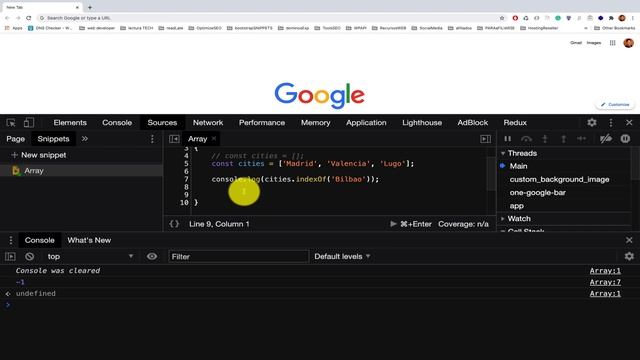Switch to the Elements tab
640x360 pixels.
point(70,122)
